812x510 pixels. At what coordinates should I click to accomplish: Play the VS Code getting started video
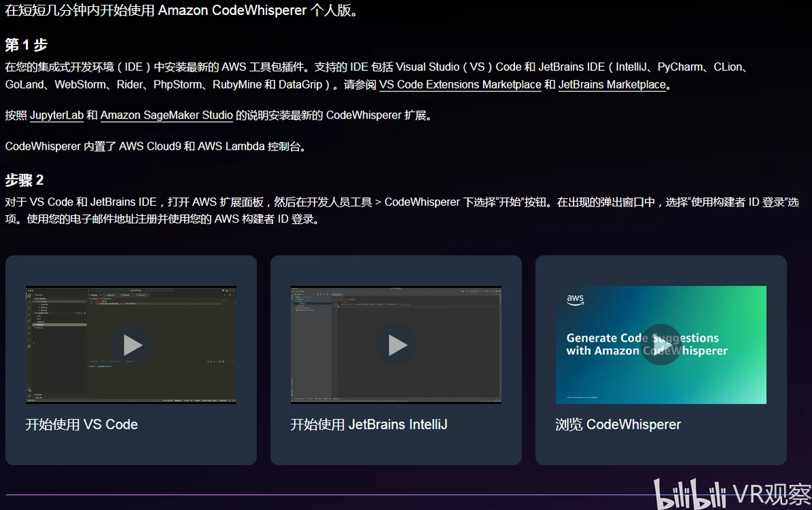131,345
